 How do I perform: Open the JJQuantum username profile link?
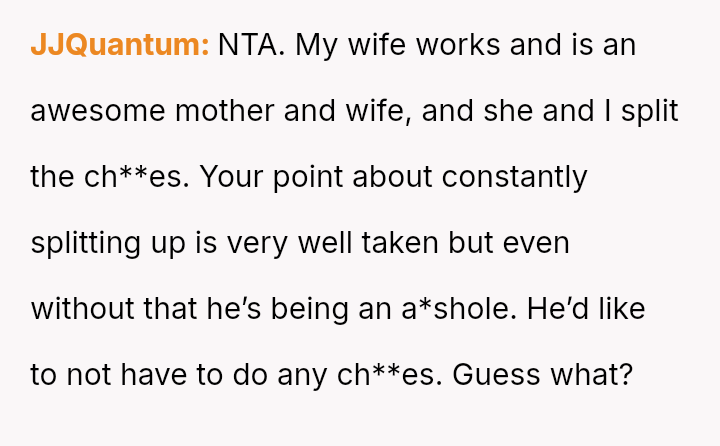[119, 46]
